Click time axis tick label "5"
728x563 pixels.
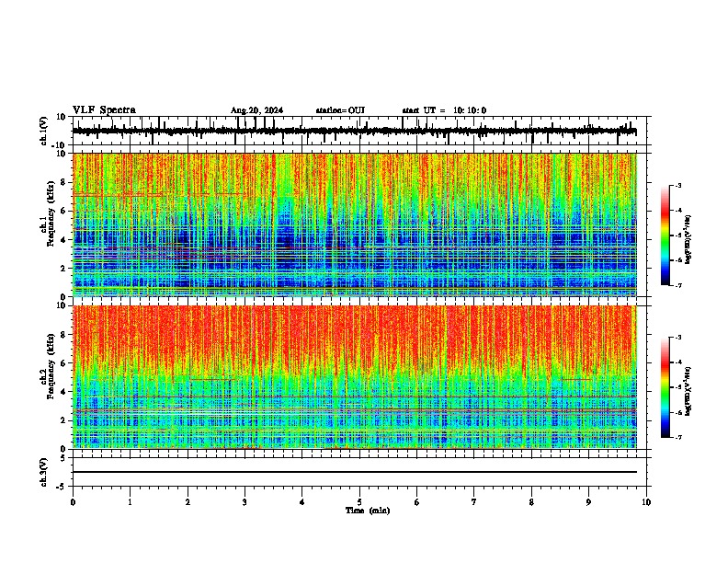point(359,502)
